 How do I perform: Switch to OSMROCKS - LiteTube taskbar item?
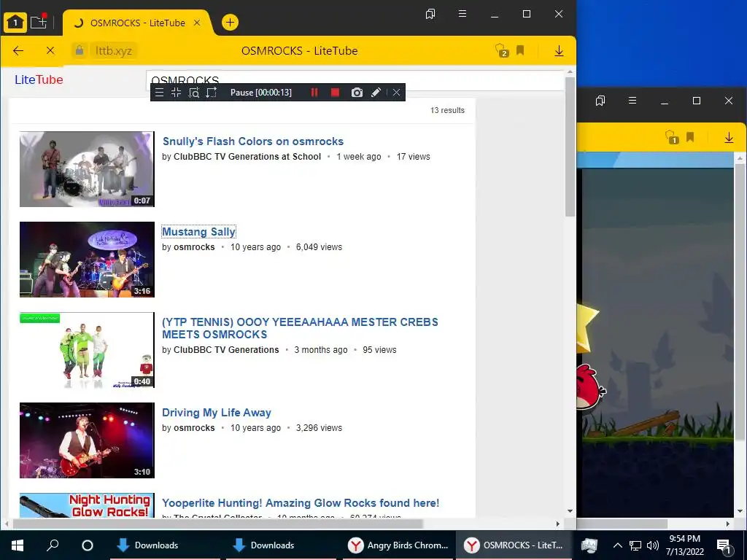(x=514, y=545)
